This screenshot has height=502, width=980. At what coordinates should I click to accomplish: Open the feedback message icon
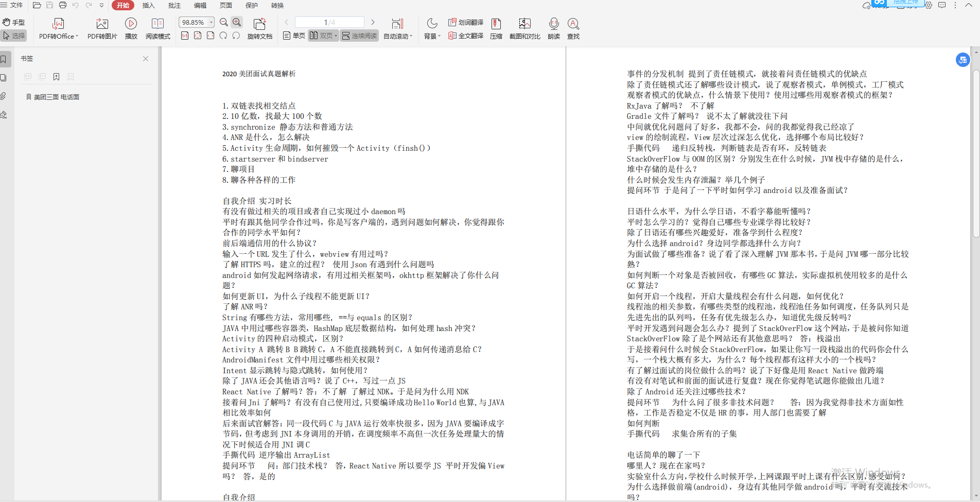coord(942,5)
